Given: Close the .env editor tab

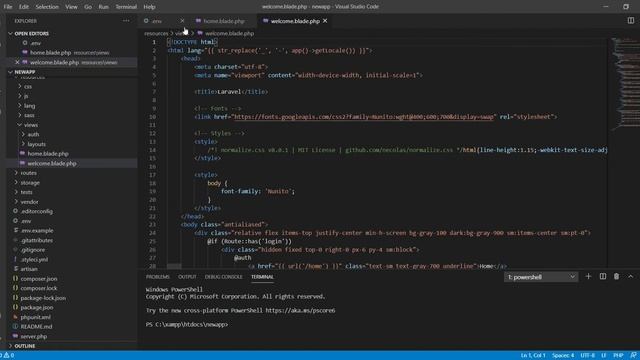Looking at the screenshot, I should point(182,21).
